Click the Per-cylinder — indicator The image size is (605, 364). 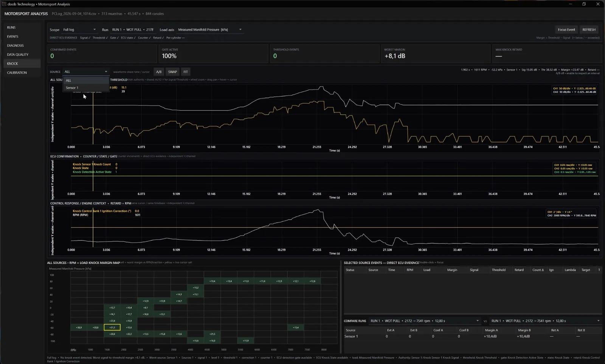coord(175,38)
